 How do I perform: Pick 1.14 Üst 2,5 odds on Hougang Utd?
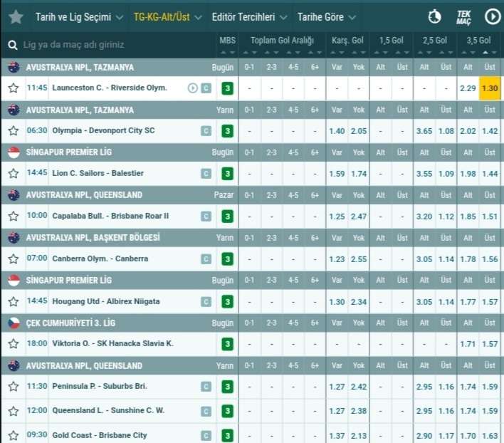click(x=446, y=302)
